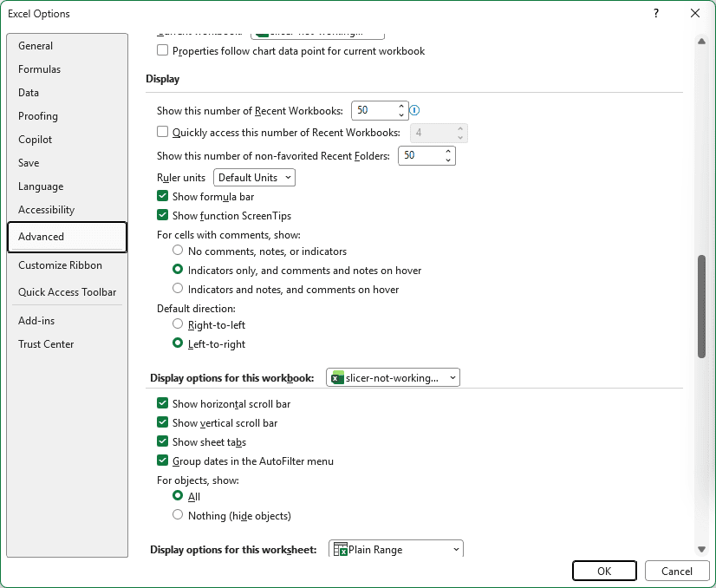Viewport: 716px width, 588px height.
Task: Open the Accessibility options category
Action: click(x=67, y=210)
